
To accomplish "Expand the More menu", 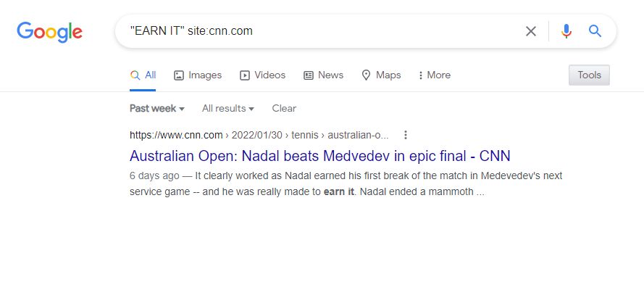I will tap(435, 75).
